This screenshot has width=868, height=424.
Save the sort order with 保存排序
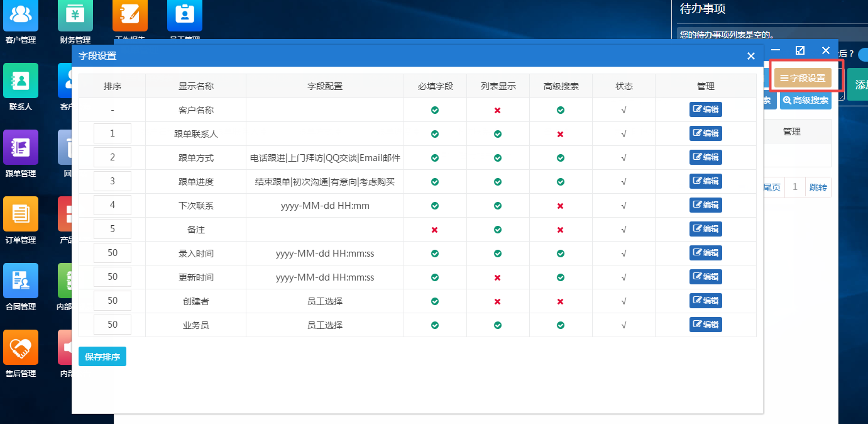[102, 356]
